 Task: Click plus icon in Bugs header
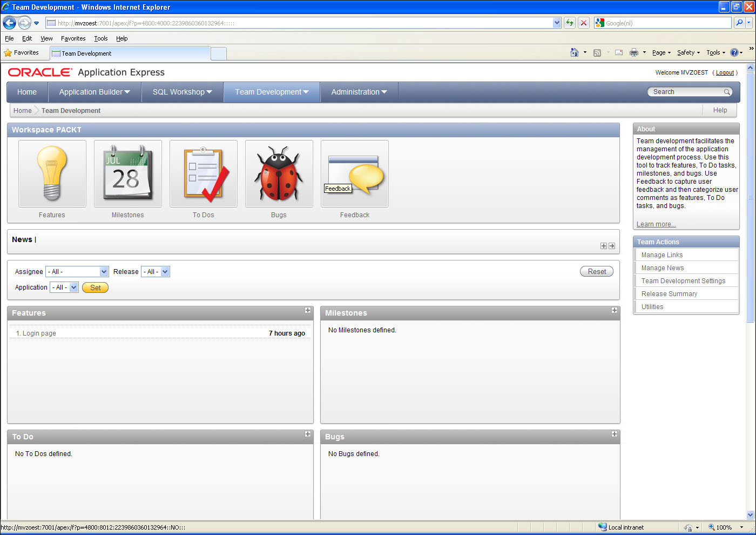coord(615,434)
